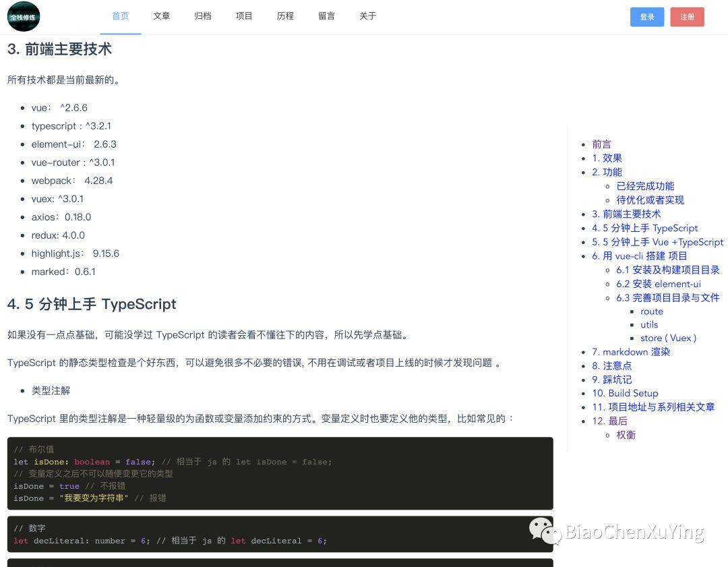This screenshot has width=728, height=567.
Task: Click the 'vue： ^2.6.6' list item
Action: [59, 108]
